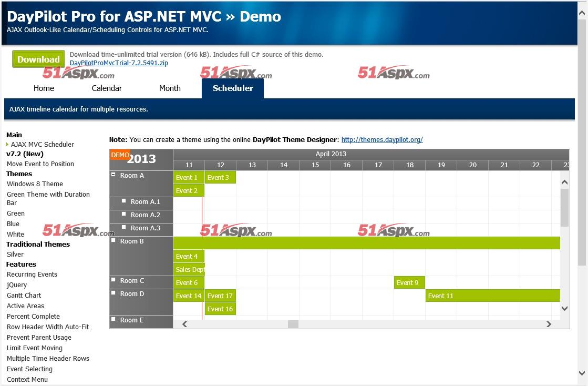Collapse the Room A tree node
The width and height of the screenshot is (588, 386).
pyautogui.click(x=114, y=175)
